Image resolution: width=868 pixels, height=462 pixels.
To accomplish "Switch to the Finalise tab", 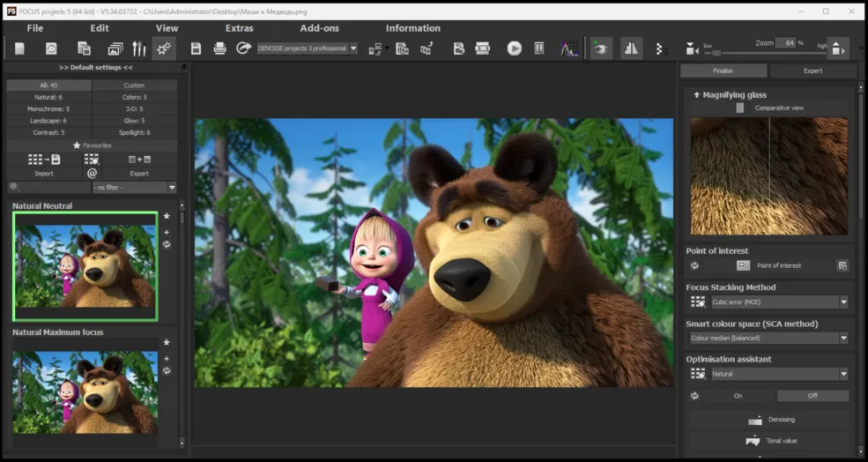I will (x=723, y=71).
